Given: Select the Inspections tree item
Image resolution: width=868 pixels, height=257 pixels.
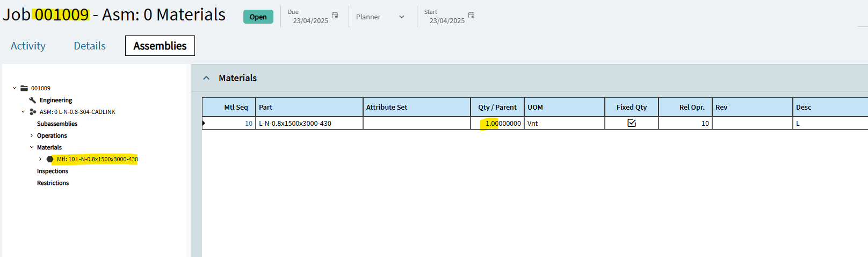Looking at the screenshot, I should [53, 171].
